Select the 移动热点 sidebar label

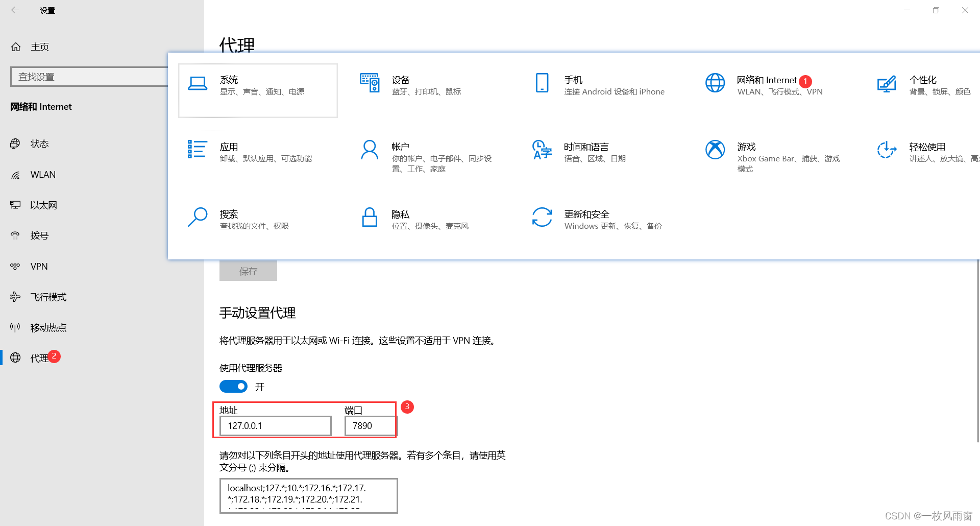48,328
